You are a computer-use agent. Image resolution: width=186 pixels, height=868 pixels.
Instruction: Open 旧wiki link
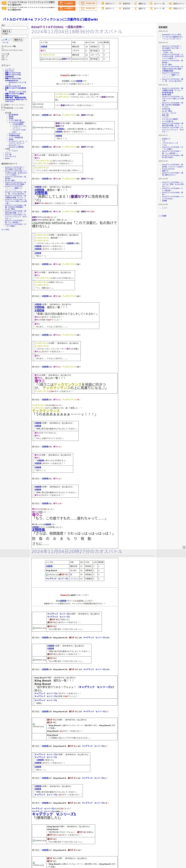7,158
